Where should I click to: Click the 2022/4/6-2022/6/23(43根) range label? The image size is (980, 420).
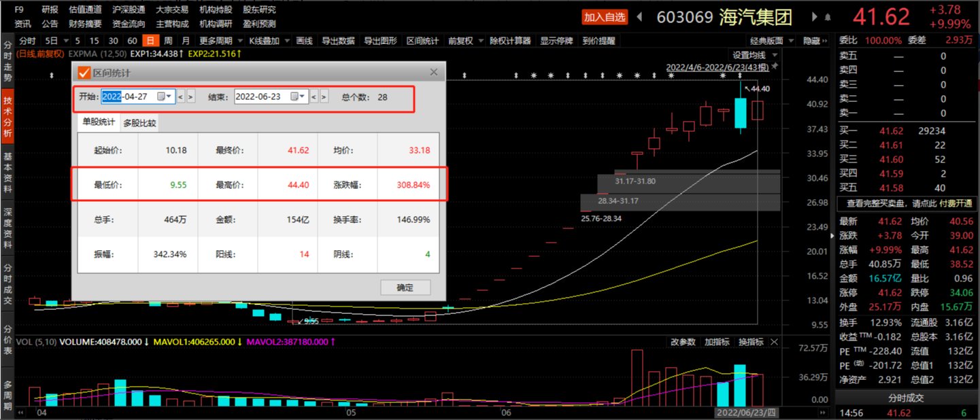coord(717,67)
